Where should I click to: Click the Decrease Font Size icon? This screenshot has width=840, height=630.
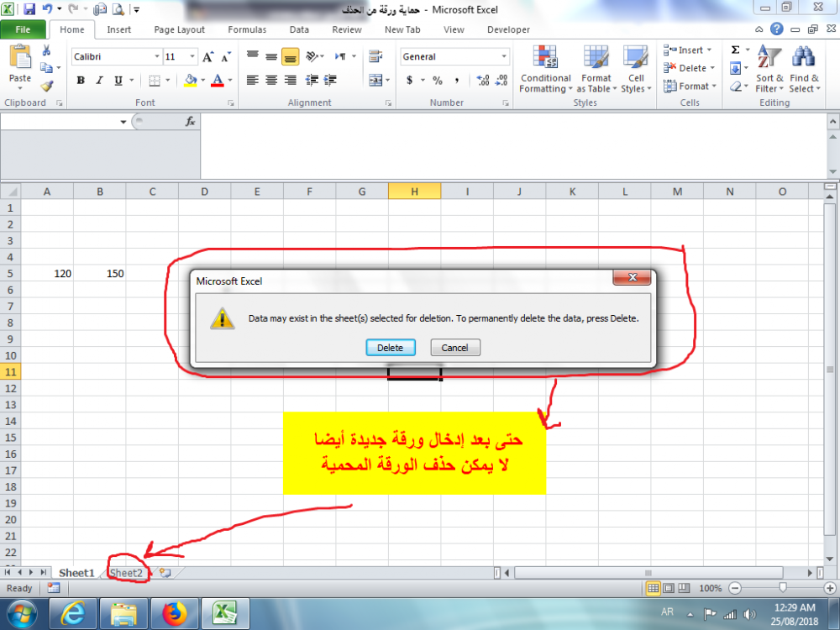click(226, 57)
